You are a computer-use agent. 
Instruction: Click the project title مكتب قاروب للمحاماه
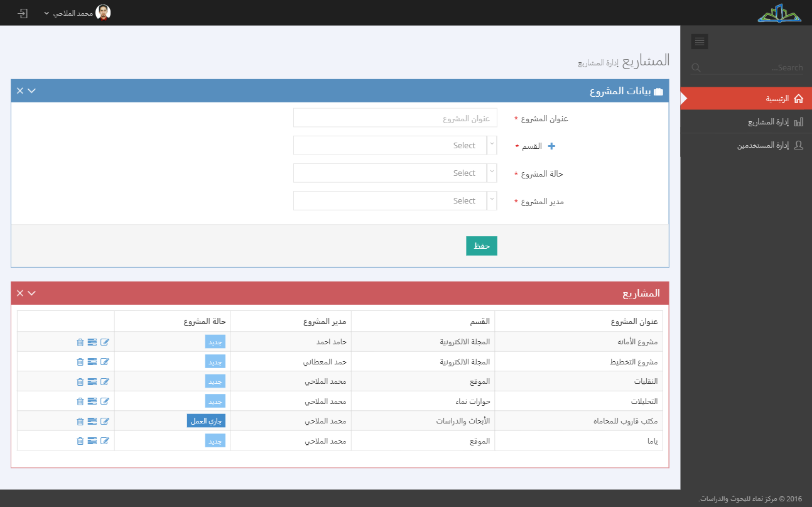tap(625, 421)
